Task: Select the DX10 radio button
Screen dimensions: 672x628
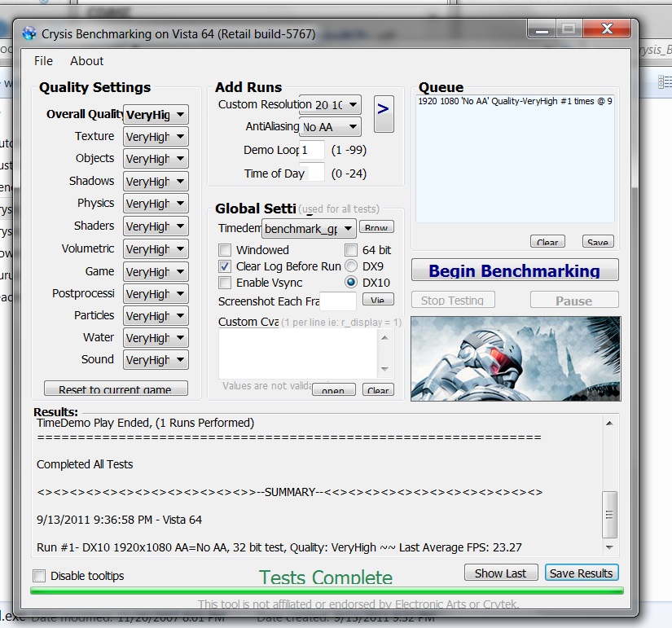Action: [351, 282]
